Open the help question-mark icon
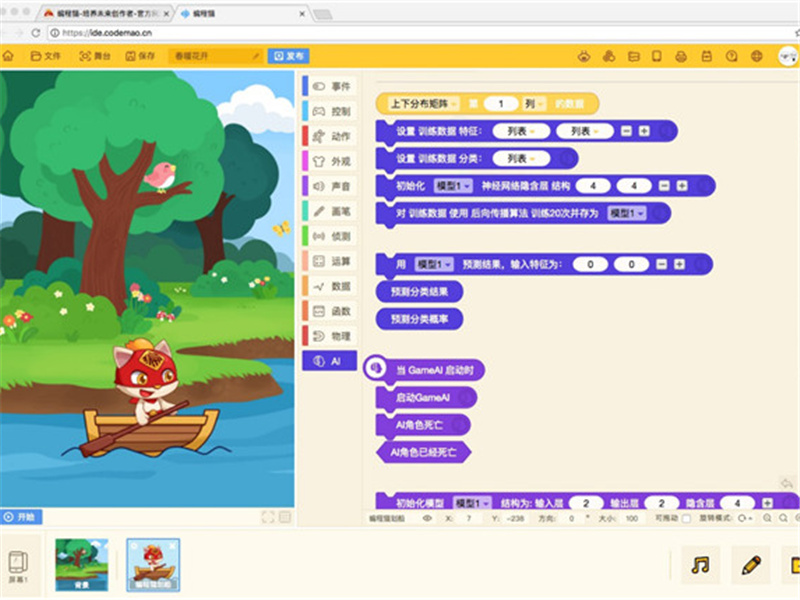The image size is (800, 600). pos(732,56)
